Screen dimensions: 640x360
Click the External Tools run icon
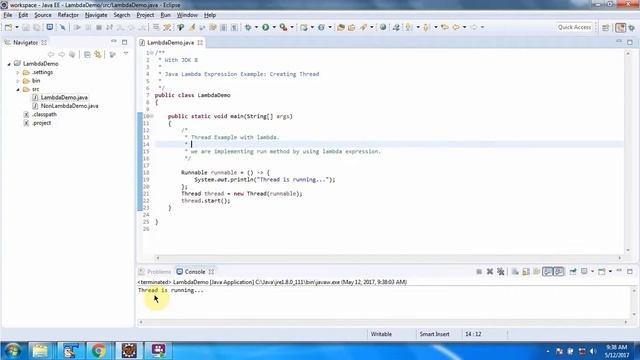[283, 27]
